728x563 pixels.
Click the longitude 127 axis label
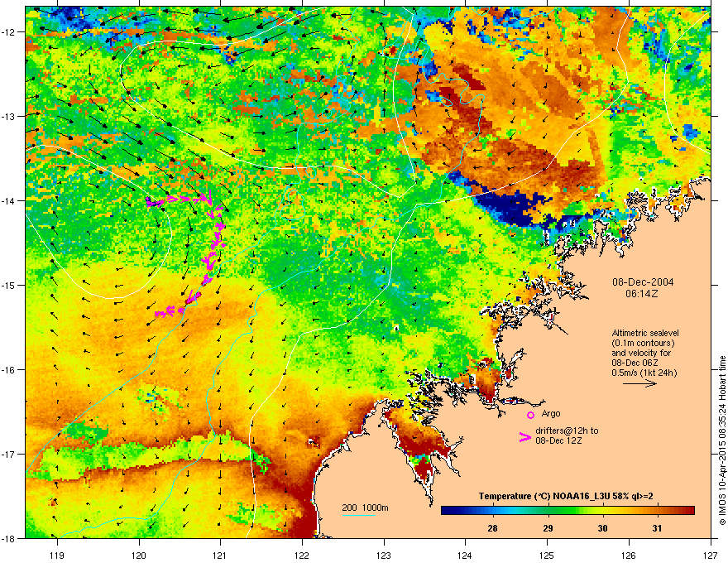coord(710,555)
